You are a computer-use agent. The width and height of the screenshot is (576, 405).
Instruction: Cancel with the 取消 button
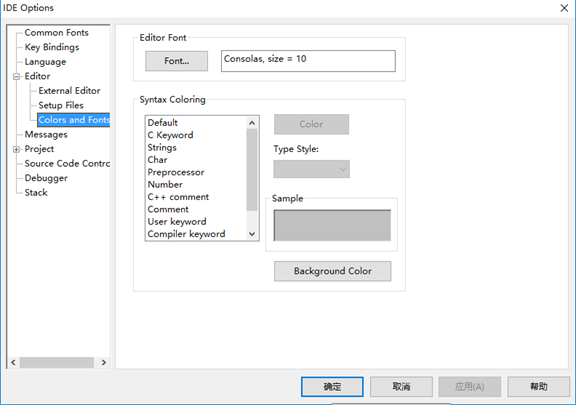coord(401,387)
